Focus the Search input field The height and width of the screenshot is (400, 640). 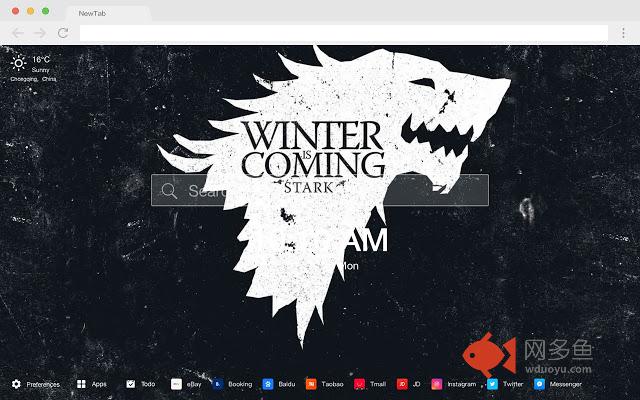point(320,190)
